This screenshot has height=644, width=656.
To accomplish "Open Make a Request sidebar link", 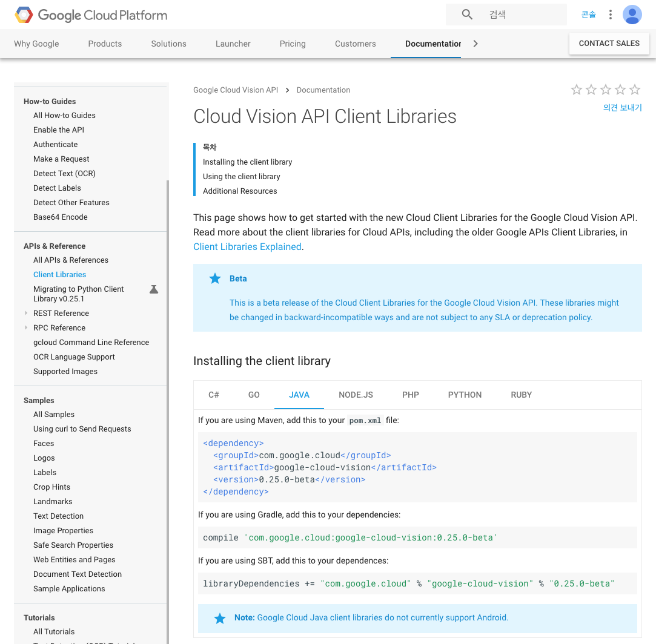I will (x=61, y=159).
